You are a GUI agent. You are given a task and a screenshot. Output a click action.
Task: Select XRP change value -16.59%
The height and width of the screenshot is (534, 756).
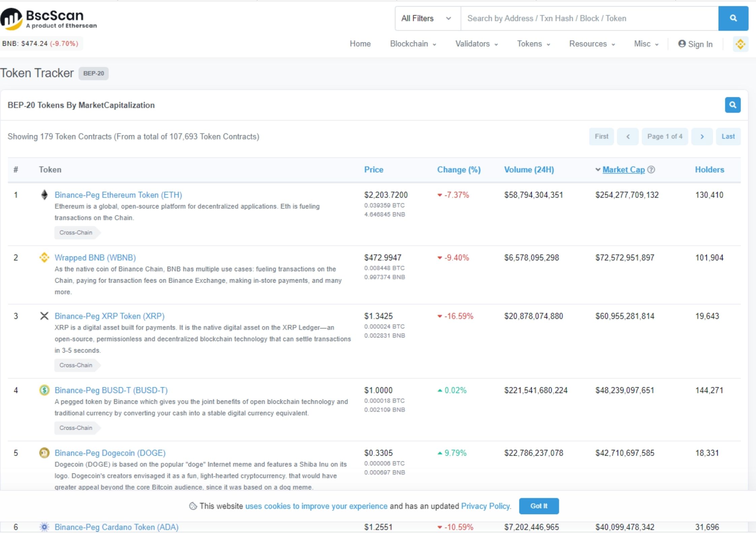pyautogui.click(x=459, y=316)
